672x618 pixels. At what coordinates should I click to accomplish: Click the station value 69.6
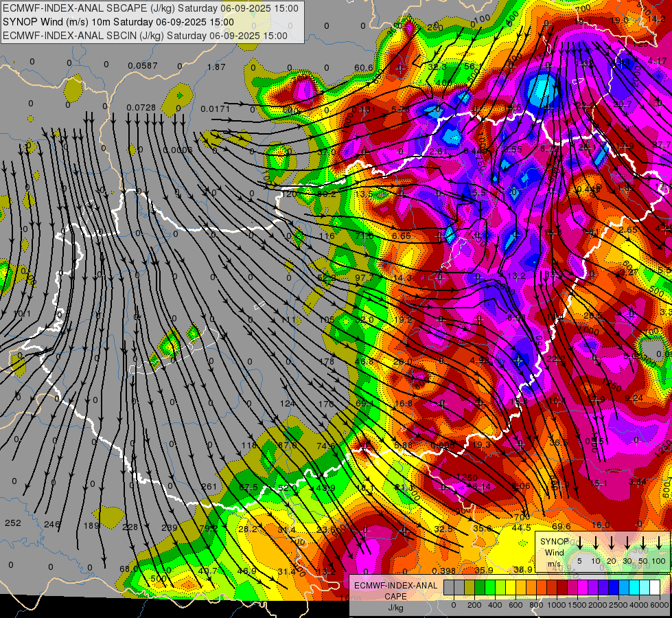pos(561,526)
